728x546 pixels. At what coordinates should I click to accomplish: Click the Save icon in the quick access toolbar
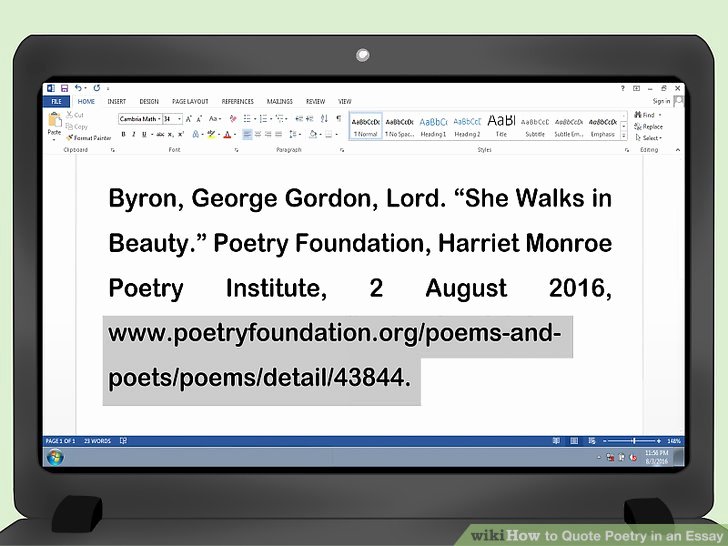point(65,88)
